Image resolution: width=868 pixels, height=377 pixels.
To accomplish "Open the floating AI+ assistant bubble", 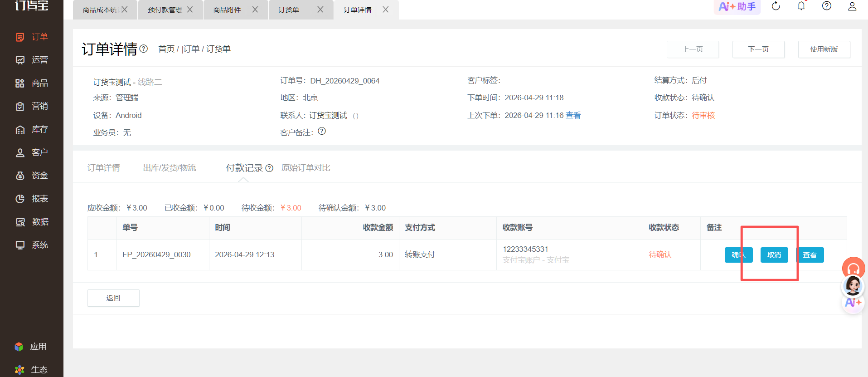I will pyautogui.click(x=853, y=303).
